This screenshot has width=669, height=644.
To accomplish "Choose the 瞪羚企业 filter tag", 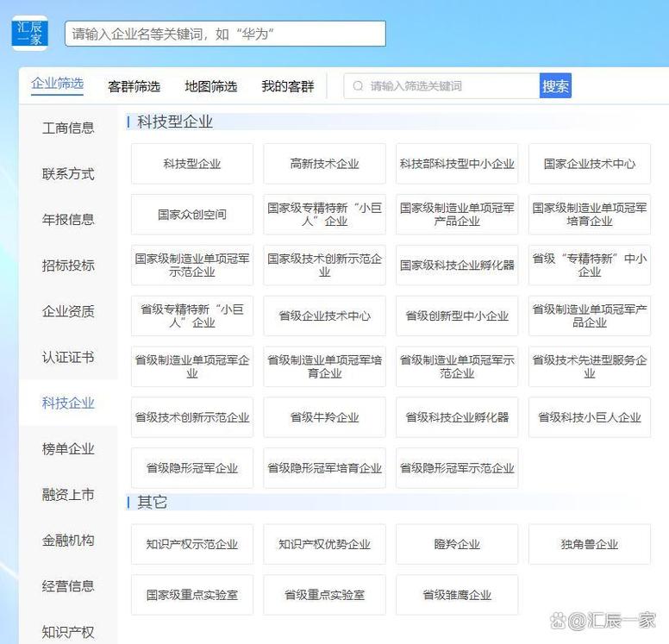I will [457, 544].
